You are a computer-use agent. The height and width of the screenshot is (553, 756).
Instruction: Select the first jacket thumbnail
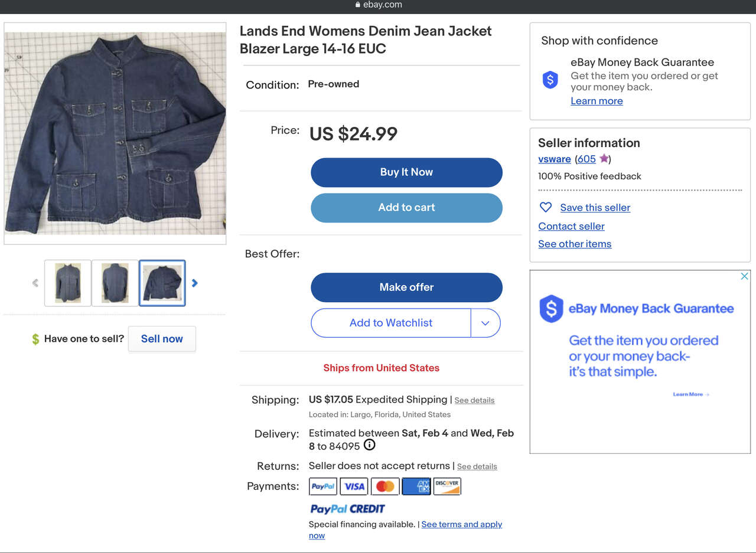pos(68,283)
